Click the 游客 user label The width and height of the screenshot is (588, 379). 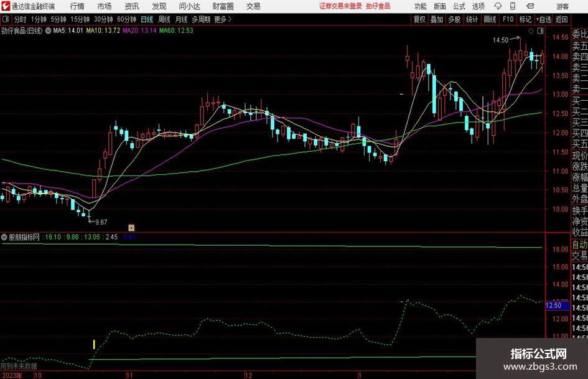(x=562, y=6)
